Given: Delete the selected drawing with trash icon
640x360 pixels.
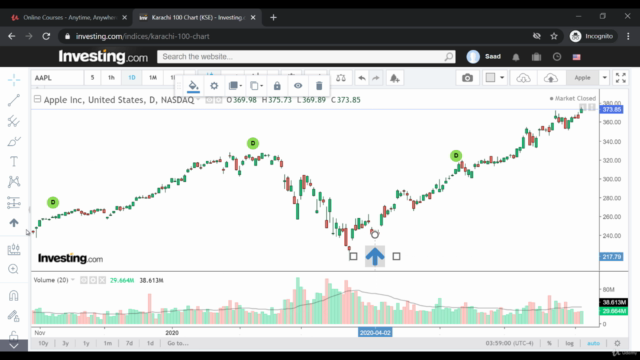Looking at the screenshot, I should click(319, 86).
